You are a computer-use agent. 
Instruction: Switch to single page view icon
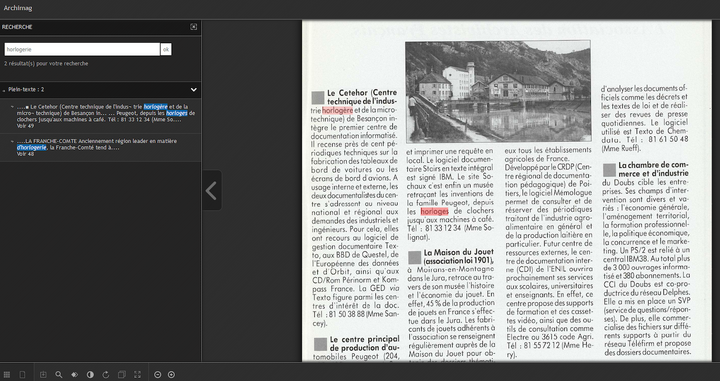coord(22,375)
